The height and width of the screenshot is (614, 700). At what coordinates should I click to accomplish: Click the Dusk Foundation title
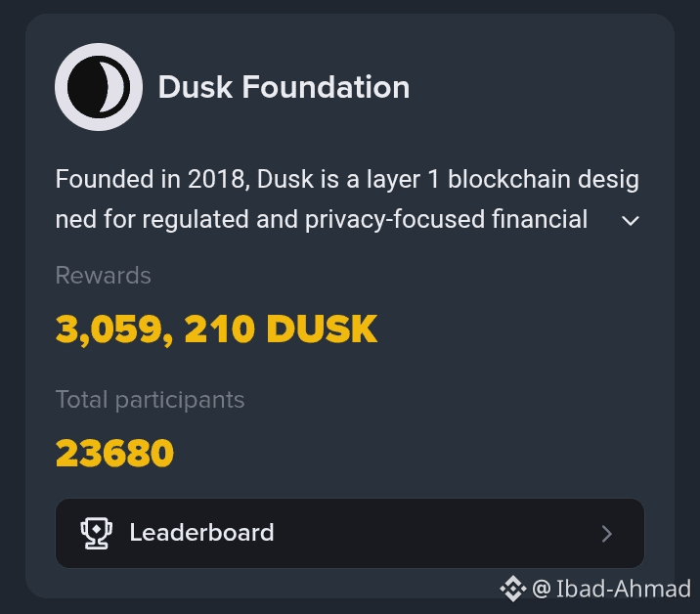click(x=284, y=87)
